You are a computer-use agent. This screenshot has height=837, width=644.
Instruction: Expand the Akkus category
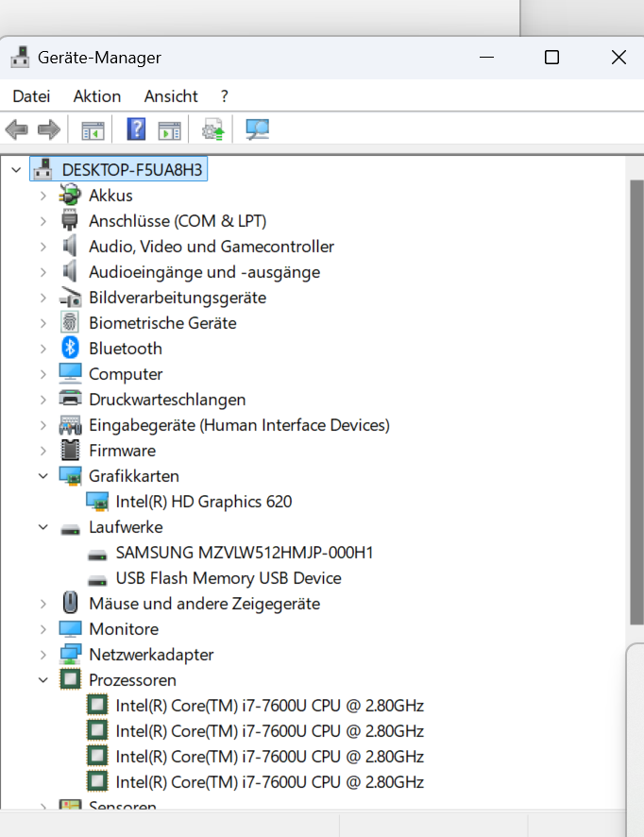click(x=43, y=196)
